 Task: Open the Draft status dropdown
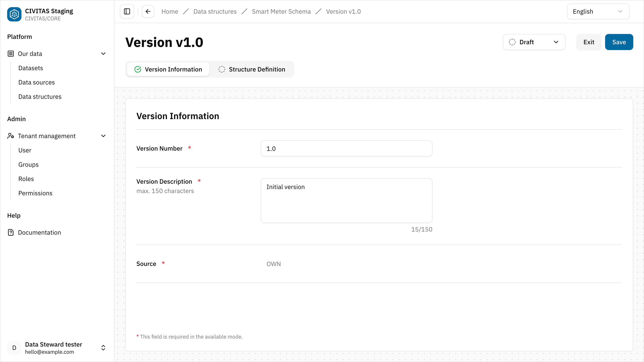pyautogui.click(x=556, y=42)
